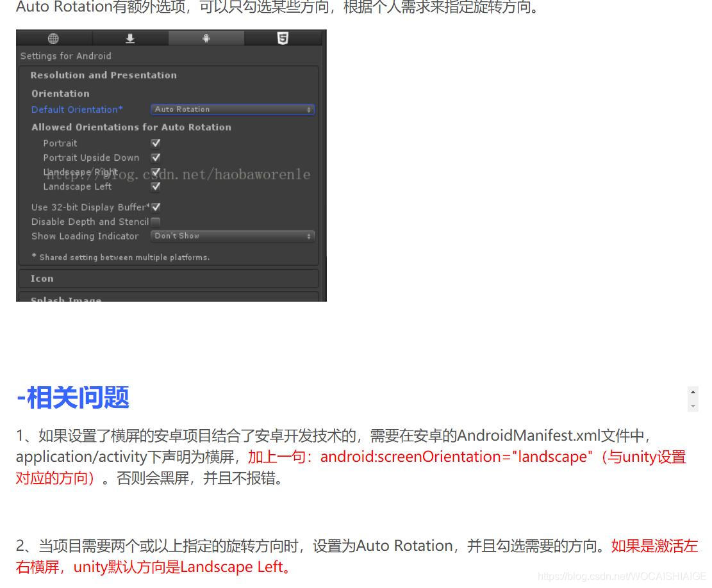Viewport: 712px width, 588px height.
Task: Disable the Use 32-bit Display Buffer checkbox
Action: click(x=156, y=208)
